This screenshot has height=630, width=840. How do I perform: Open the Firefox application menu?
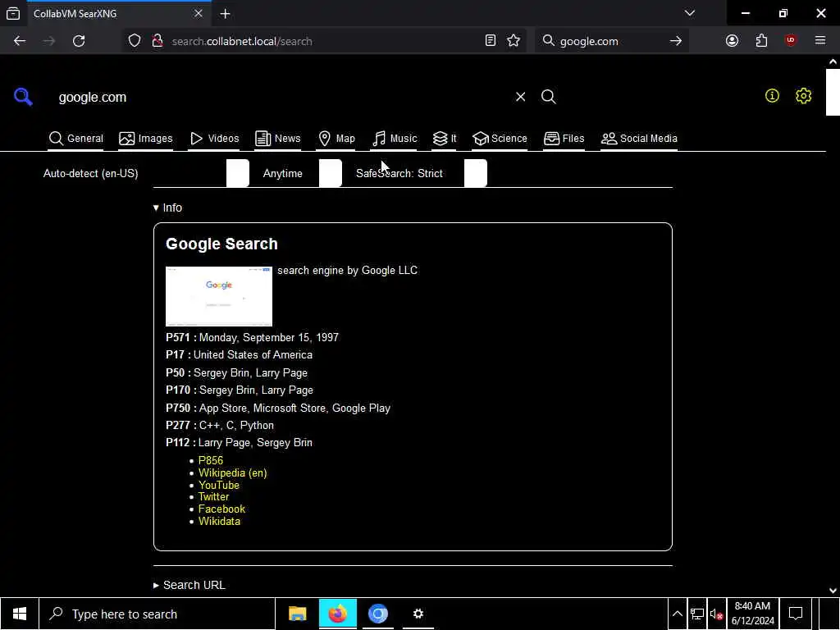pos(820,41)
